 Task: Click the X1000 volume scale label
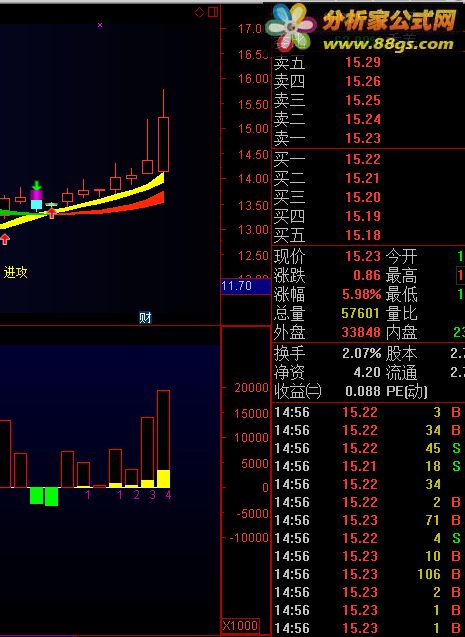click(240, 625)
